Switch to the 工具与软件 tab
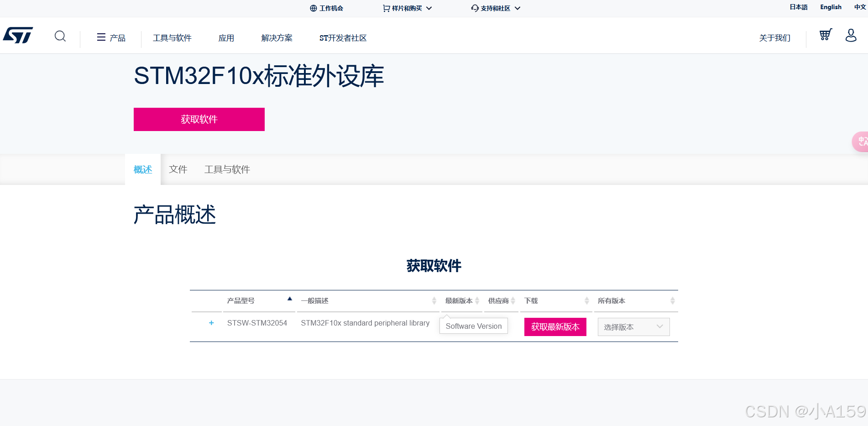The height and width of the screenshot is (426, 868). pos(227,169)
